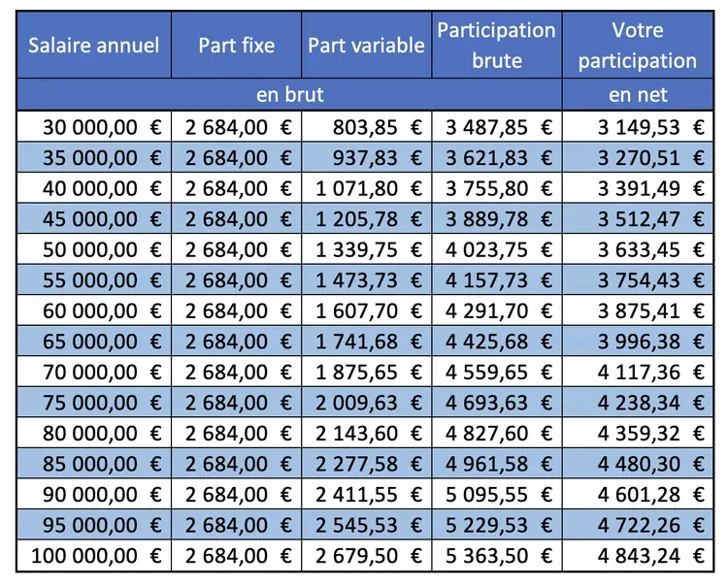This screenshot has height=587, width=728.
Task: Select the merged 'en brut' subheader
Action: pos(290,94)
